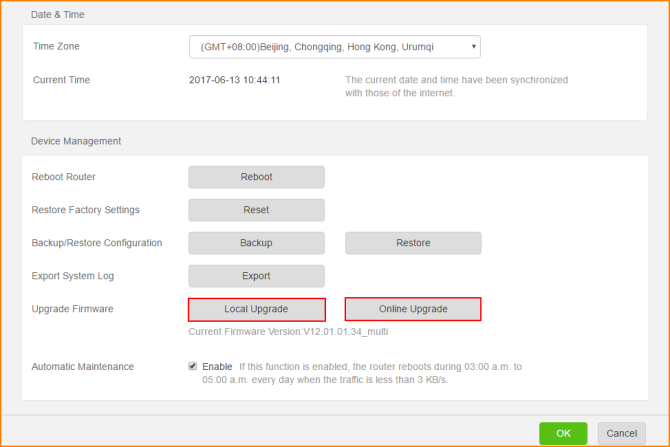Click the Automatic Maintenance label

[x=83, y=366]
